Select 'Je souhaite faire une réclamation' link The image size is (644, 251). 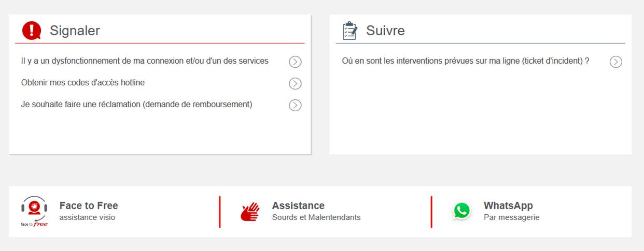[x=136, y=105]
